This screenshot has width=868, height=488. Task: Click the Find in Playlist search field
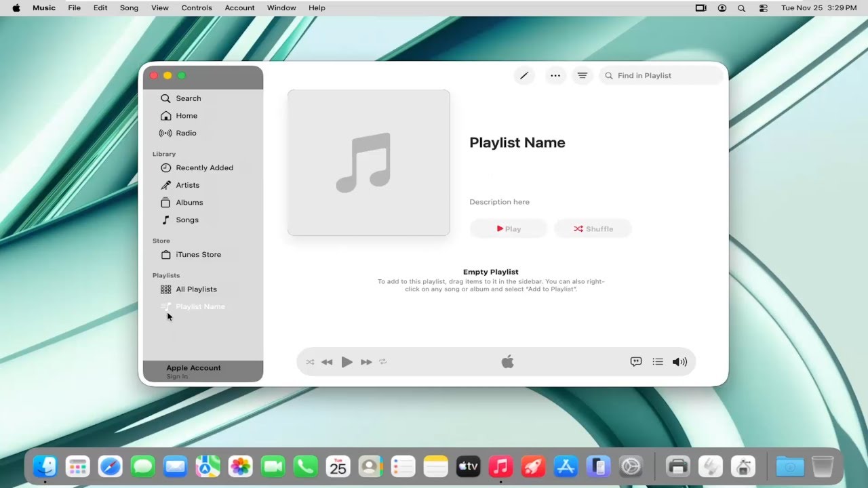pos(661,76)
